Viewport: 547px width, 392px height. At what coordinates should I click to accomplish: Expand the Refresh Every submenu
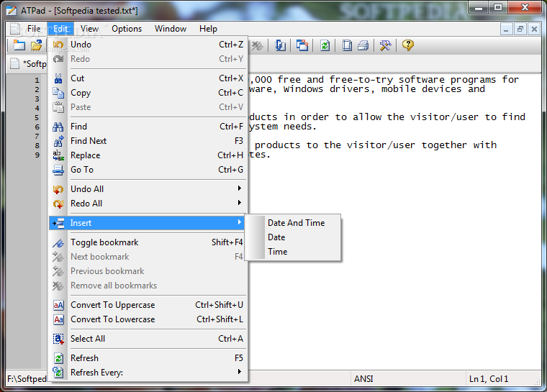click(148, 373)
